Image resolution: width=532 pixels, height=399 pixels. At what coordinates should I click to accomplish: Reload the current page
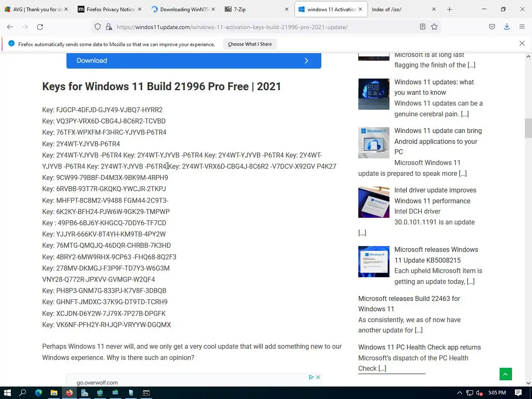click(x=40, y=27)
